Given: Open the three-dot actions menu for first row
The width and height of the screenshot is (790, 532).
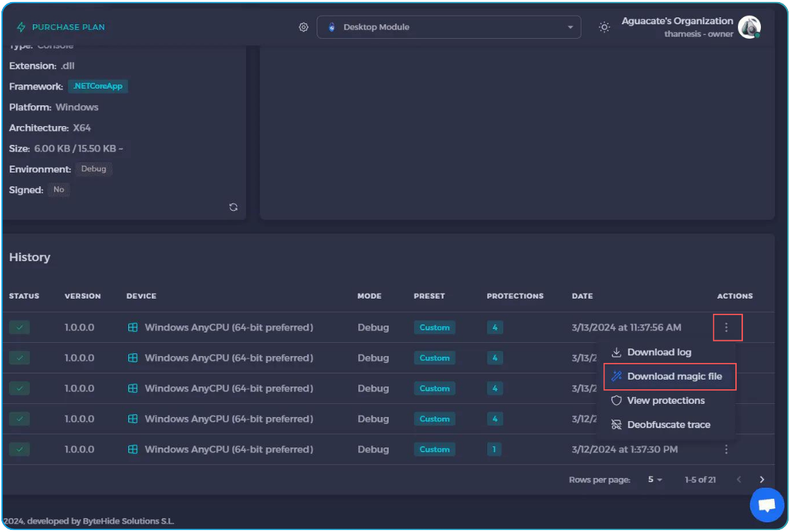Looking at the screenshot, I should 726,328.
